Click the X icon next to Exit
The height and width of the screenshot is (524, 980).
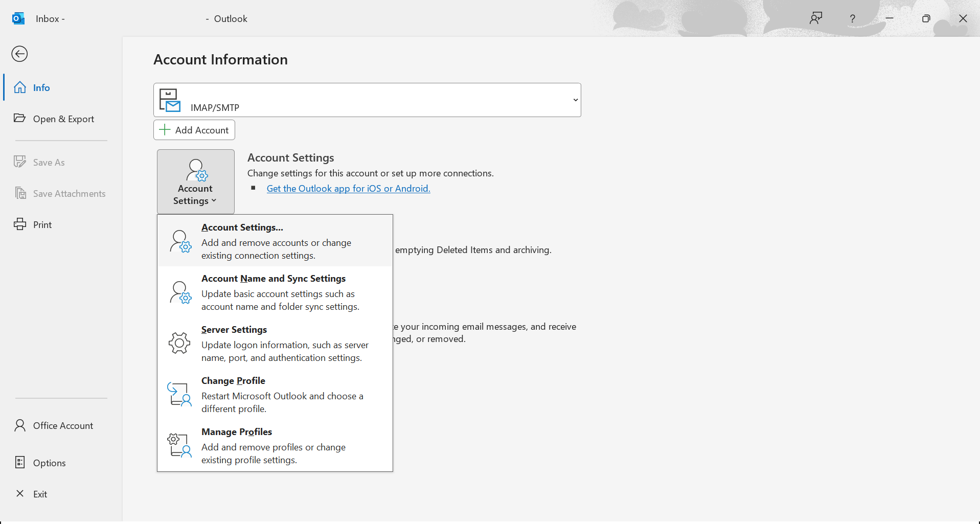[x=20, y=493]
